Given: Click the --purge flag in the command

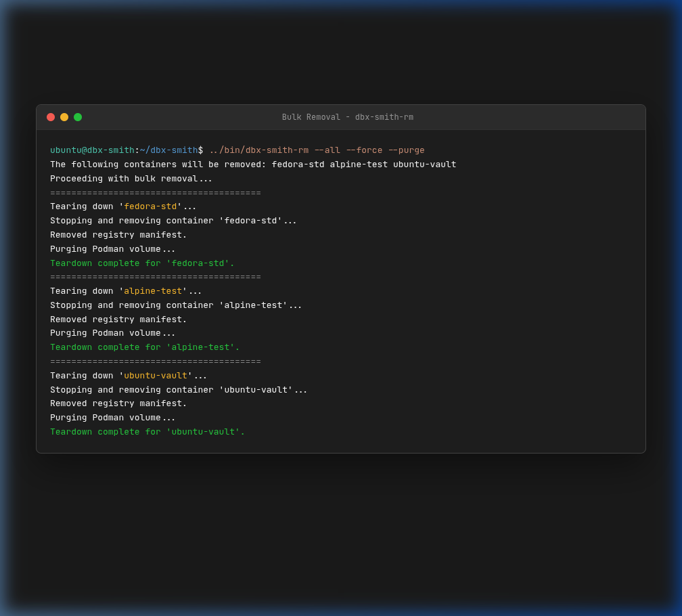Looking at the screenshot, I should coord(406,150).
